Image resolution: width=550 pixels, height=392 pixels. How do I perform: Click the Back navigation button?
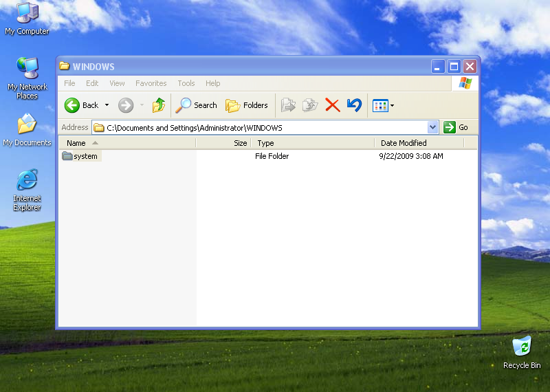point(82,105)
